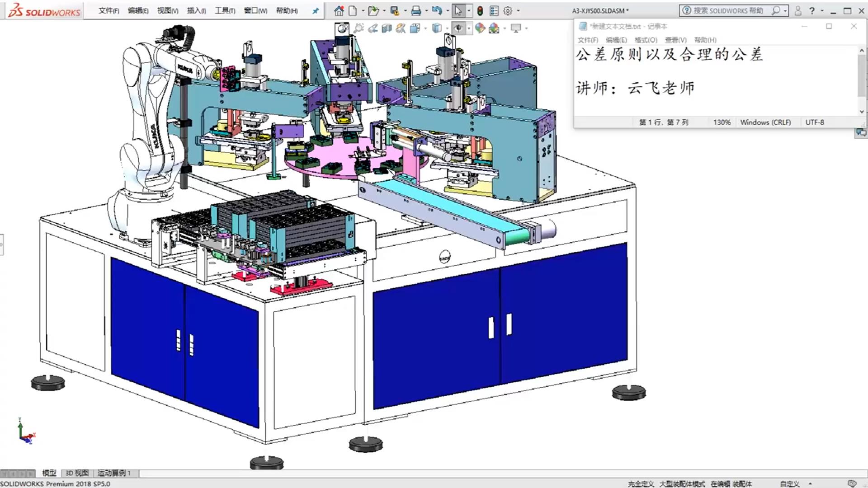Expand the Hide/Show Items dropdown arrow
The image size is (868, 488).
point(469,28)
